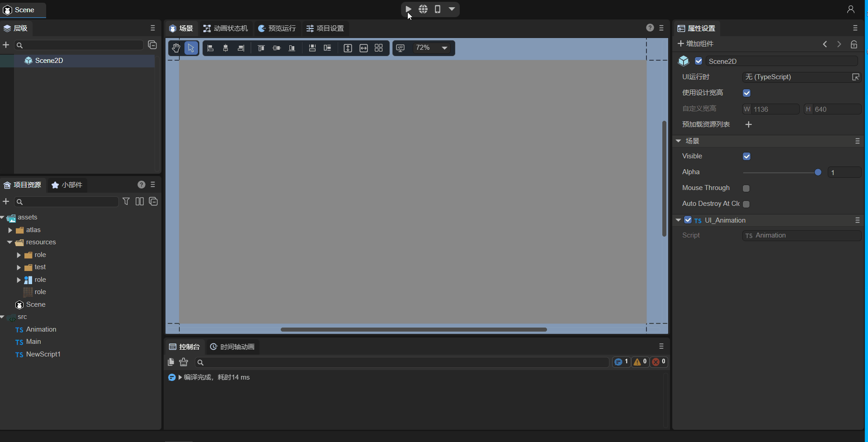
Task: Click the Alpha slider handle
Action: [x=818, y=172]
